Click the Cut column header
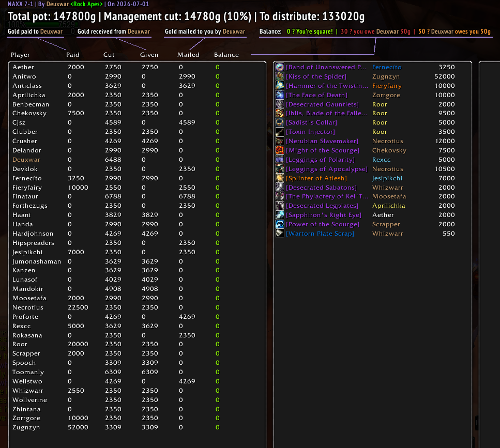Viewport: 500px width, 448px height. tap(109, 55)
